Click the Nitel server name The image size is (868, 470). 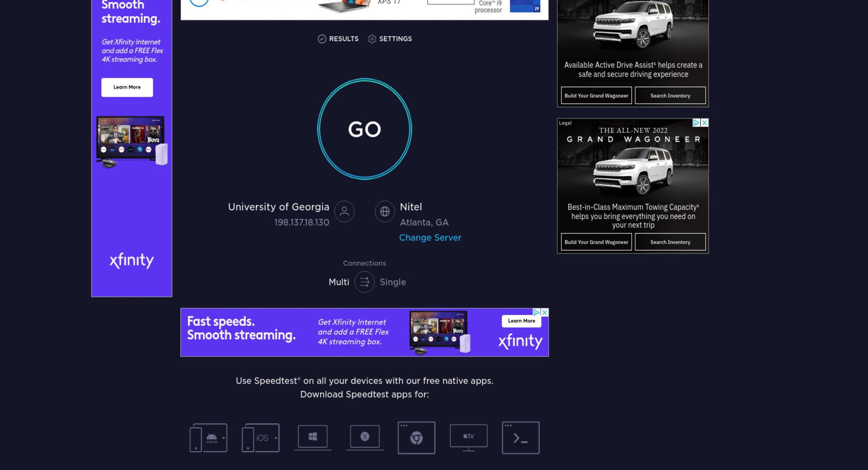(x=411, y=207)
